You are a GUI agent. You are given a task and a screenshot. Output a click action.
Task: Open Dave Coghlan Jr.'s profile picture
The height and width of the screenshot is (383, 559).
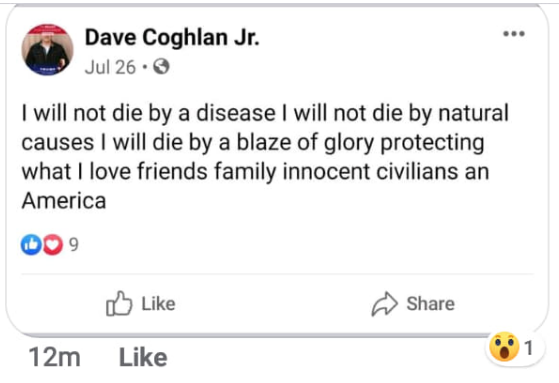(47, 50)
